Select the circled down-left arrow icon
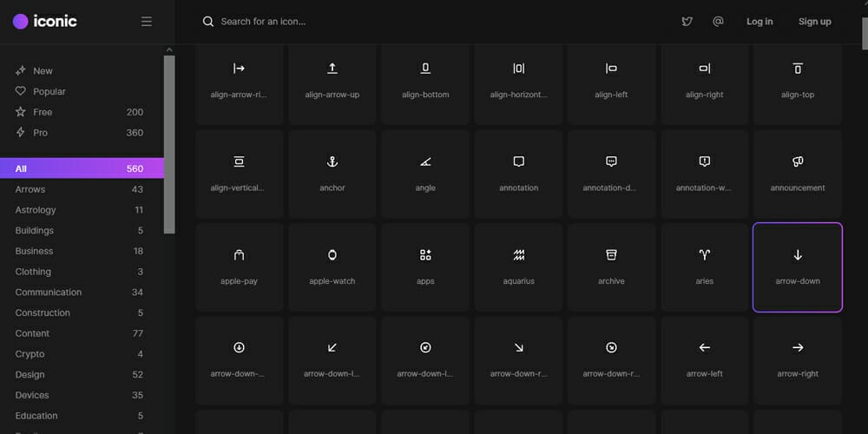 coord(425,360)
